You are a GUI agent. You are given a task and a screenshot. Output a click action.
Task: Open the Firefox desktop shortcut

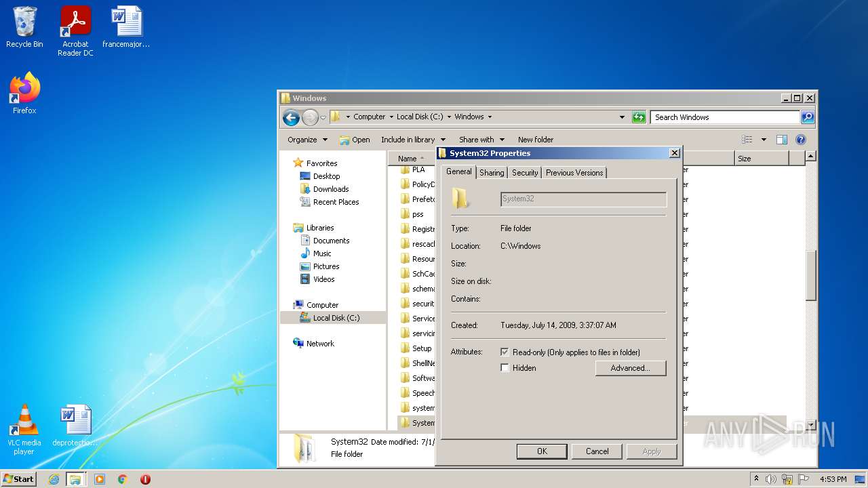(24, 93)
